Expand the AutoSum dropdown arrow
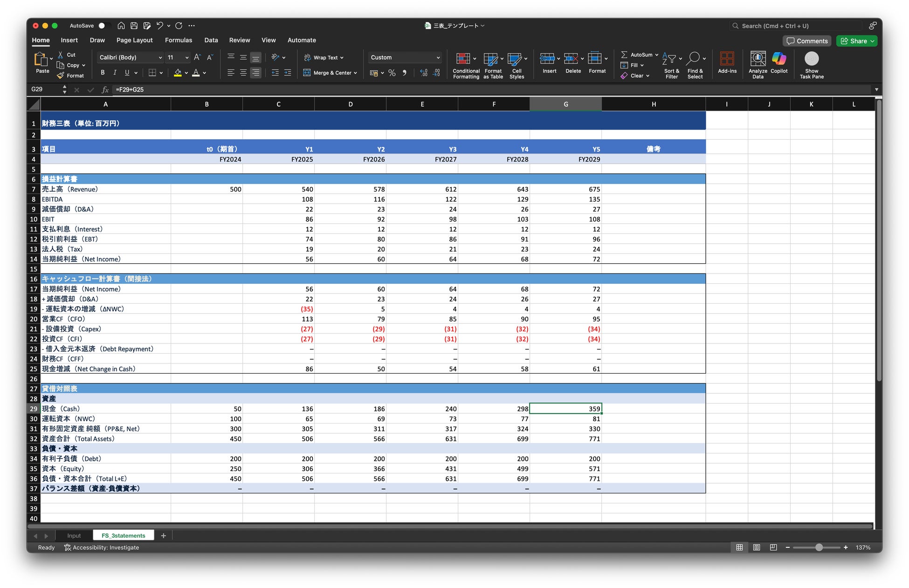The image size is (909, 588). point(657,55)
